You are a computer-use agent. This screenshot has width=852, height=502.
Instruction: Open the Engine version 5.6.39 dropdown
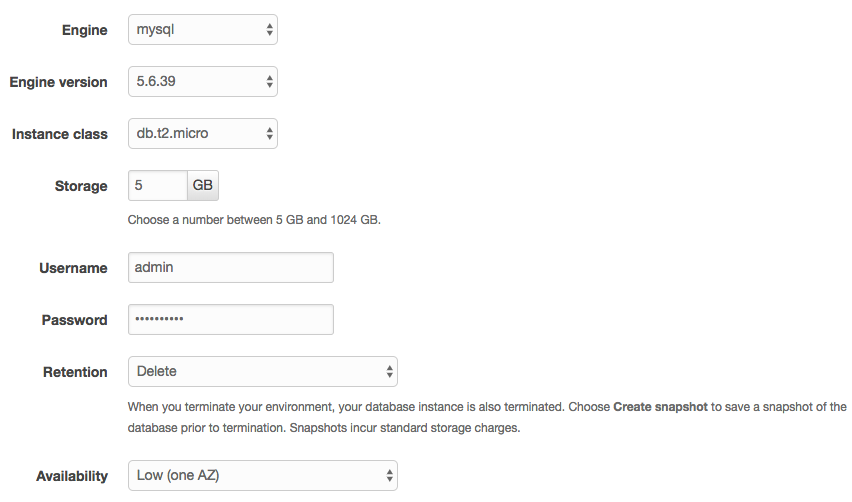click(203, 81)
